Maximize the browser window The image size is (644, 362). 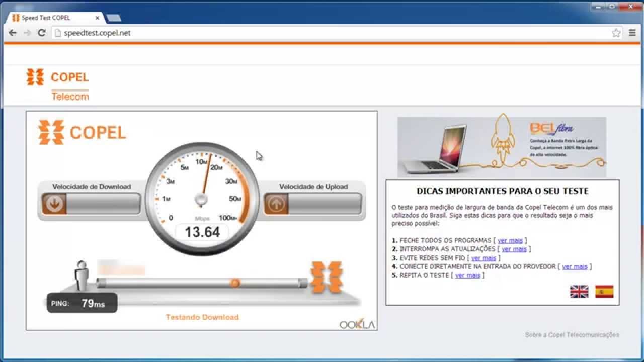[x=612, y=6]
